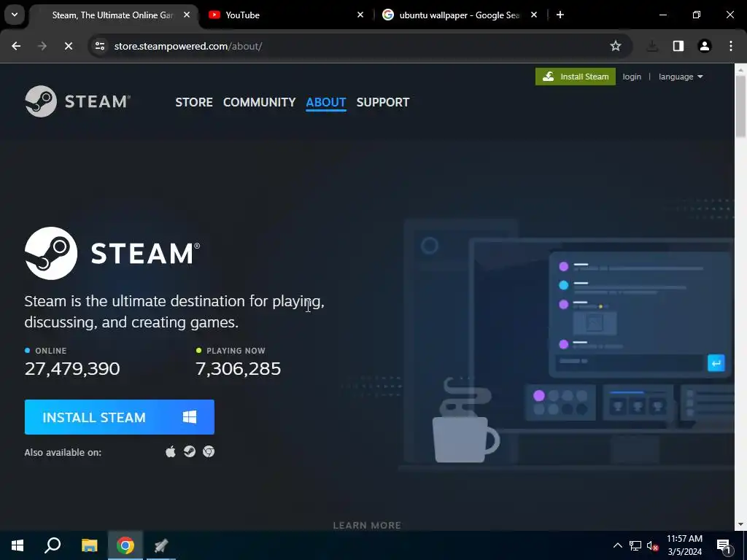The width and height of the screenshot is (747, 560).
Task: Close the Google Search tab
Action: coord(534,15)
